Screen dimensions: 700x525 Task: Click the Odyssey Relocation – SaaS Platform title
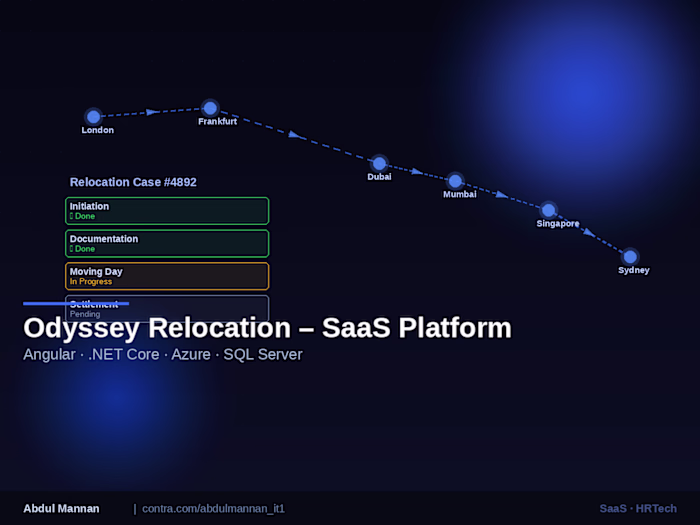(267, 328)
